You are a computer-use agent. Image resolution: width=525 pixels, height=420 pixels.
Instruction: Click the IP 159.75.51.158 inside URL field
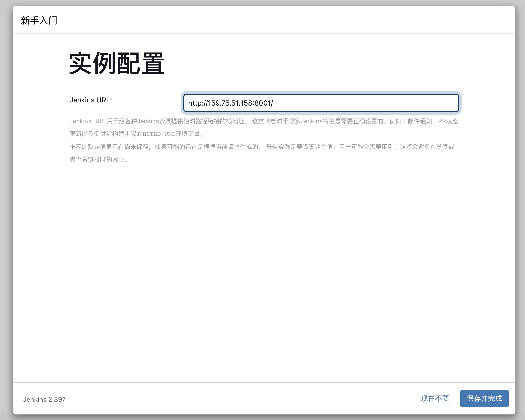230,103
